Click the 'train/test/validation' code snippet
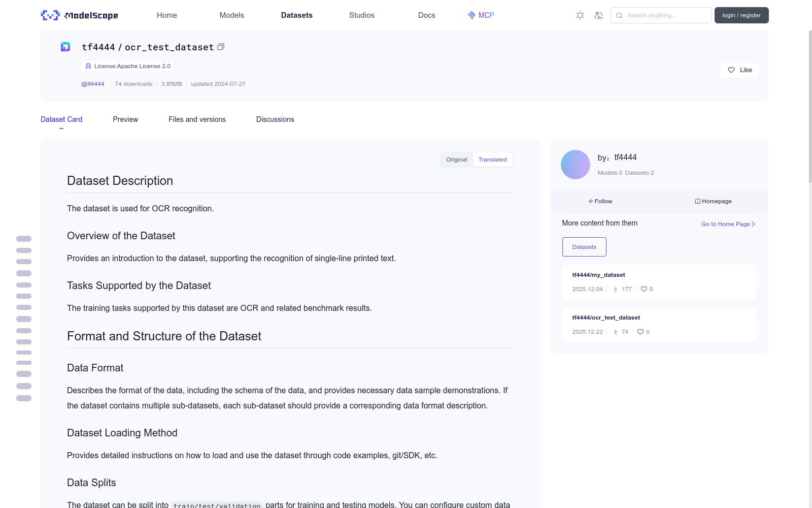Image resolution: width=812 pixels, height=508 pixels. (217, 505)
